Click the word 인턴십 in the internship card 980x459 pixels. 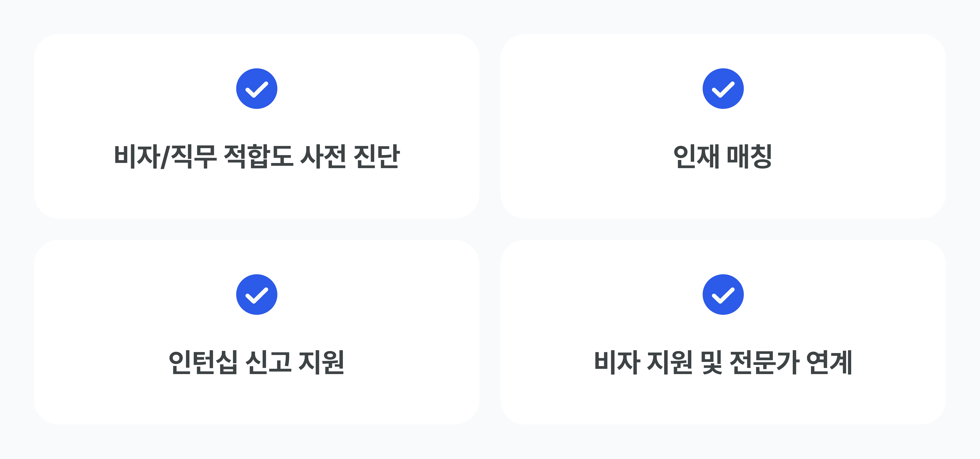click(203, 362)
